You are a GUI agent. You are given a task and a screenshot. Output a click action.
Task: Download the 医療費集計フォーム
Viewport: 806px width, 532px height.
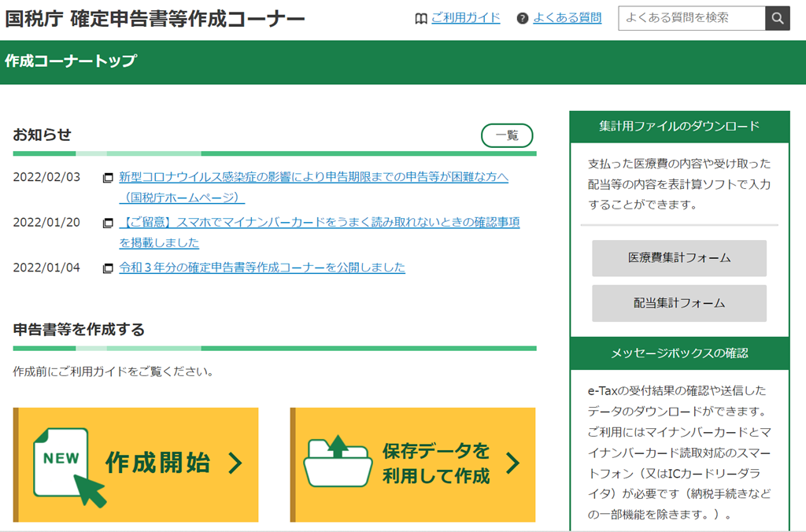point(678,258)
